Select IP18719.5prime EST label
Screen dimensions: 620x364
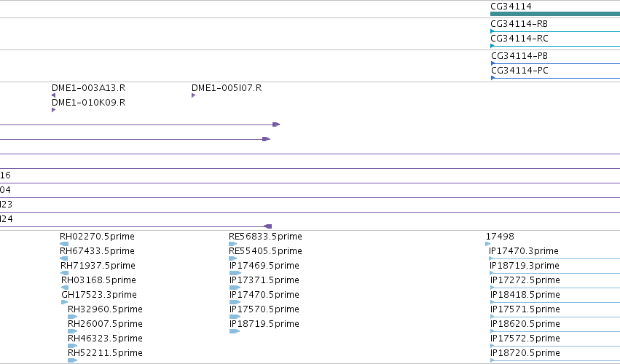(x=264, y=325)
